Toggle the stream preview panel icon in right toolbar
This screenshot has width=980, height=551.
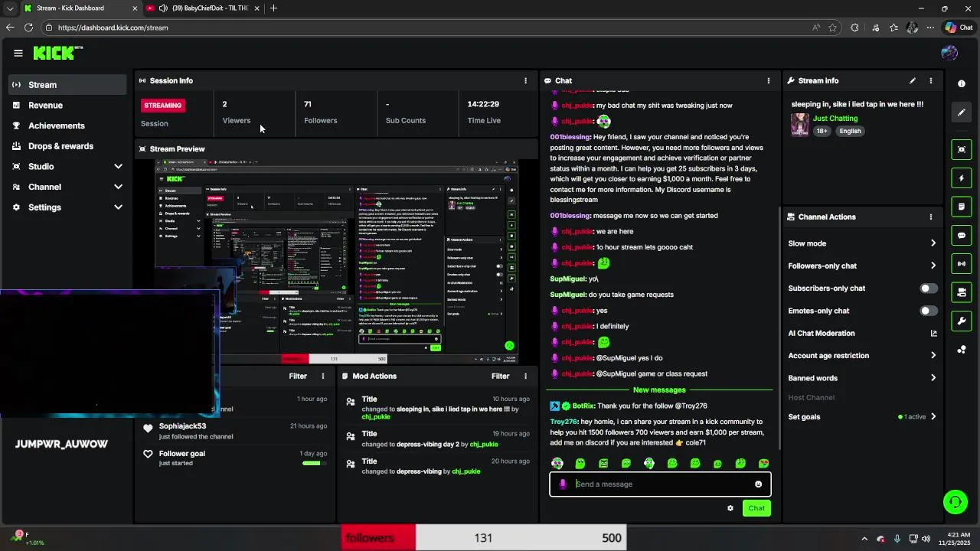tap(962, 149)
